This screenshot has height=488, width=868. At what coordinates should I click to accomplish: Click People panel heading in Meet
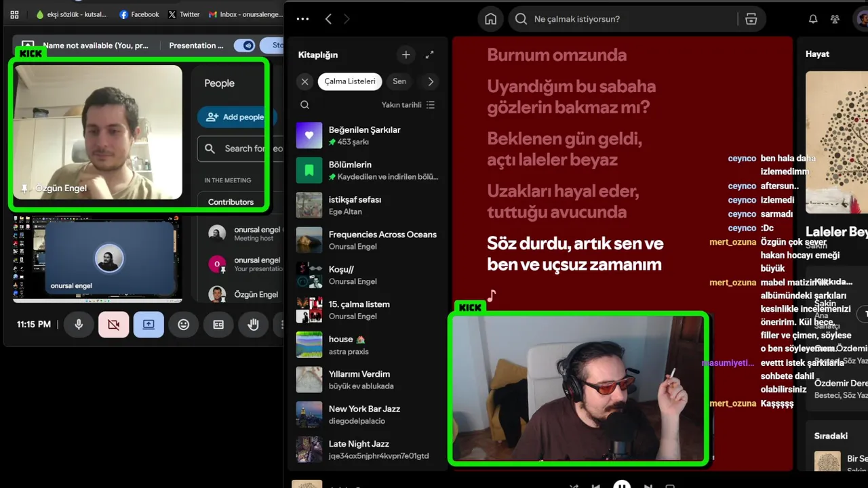click(x=219, y=83)
